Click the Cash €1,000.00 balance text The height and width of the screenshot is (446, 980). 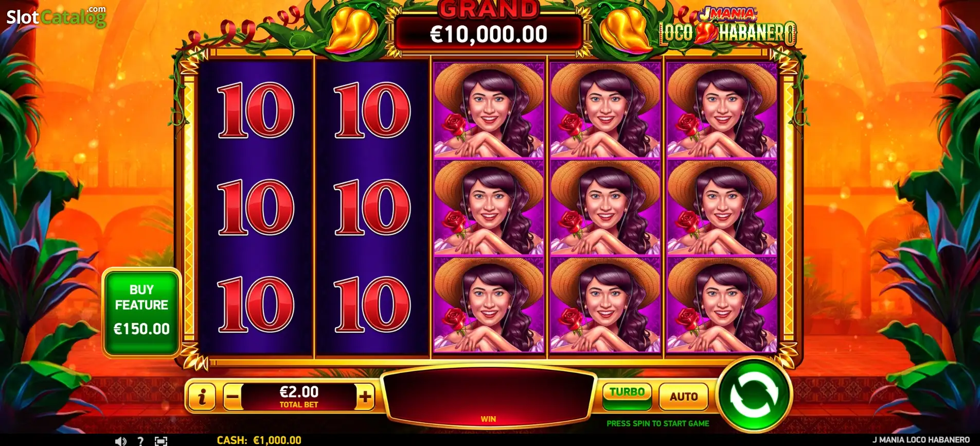pos(259,440)
